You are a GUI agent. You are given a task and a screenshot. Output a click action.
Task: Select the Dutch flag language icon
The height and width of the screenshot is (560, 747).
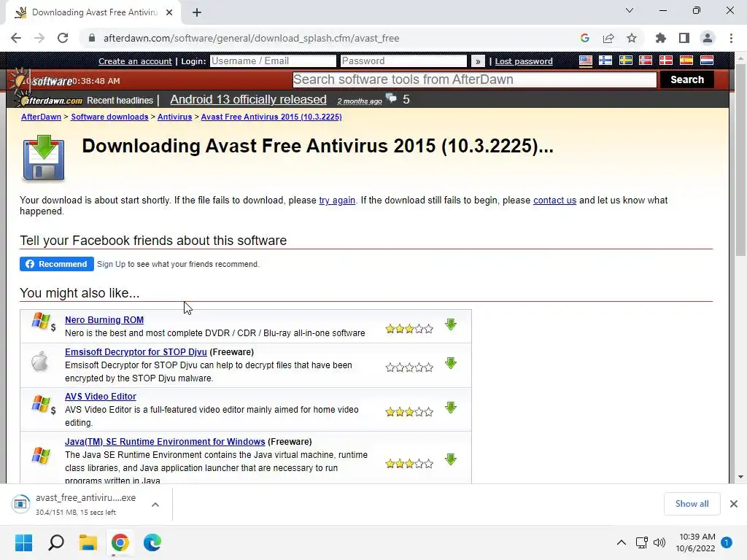click(706, 61)
